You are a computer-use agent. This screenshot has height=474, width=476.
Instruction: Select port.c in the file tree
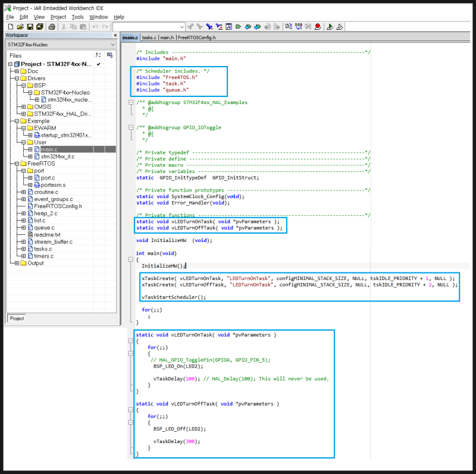click(48, 178)
